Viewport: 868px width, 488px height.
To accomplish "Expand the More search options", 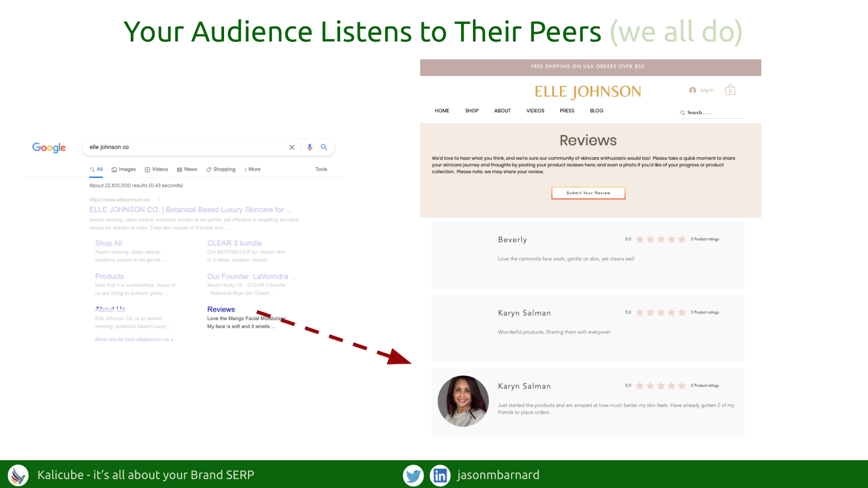I will 253,169.
